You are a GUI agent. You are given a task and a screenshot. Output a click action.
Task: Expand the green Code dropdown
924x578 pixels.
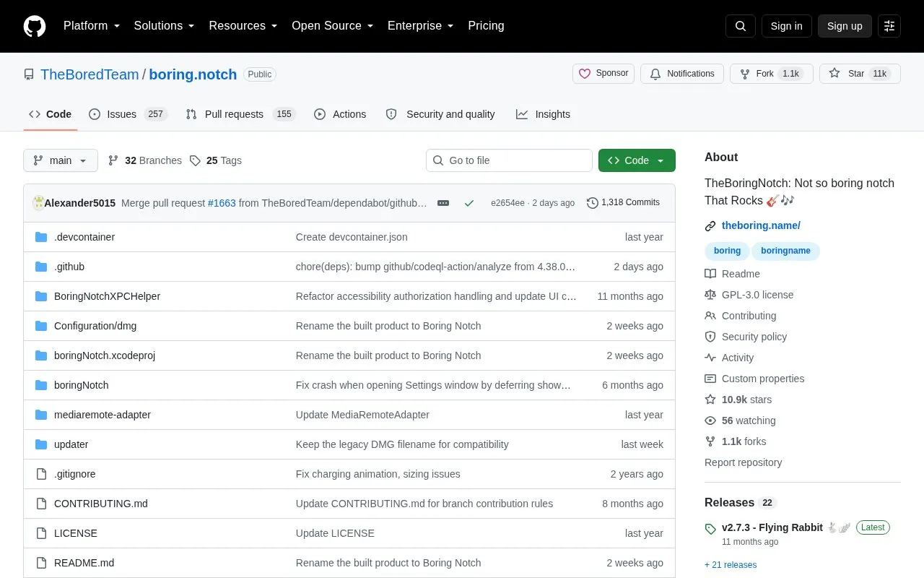click(637, 160)
